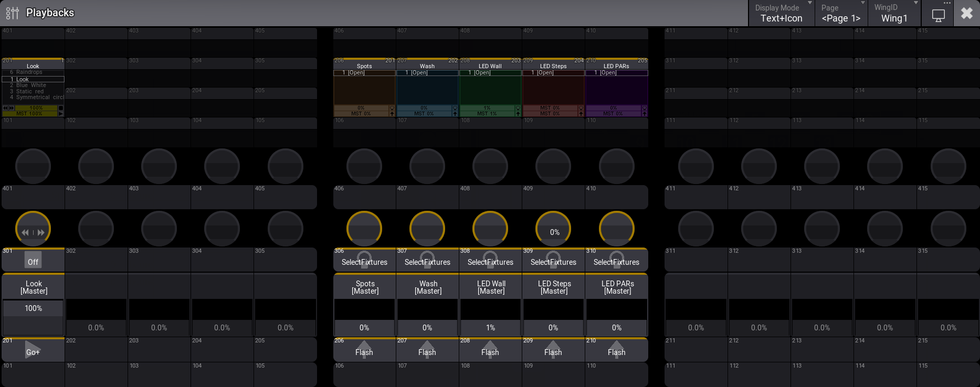Click the encoder knob above LED PARs SelectFixtures
This screenshot has width=980, height=387.
pyautogui.click(x=617, y=229)
